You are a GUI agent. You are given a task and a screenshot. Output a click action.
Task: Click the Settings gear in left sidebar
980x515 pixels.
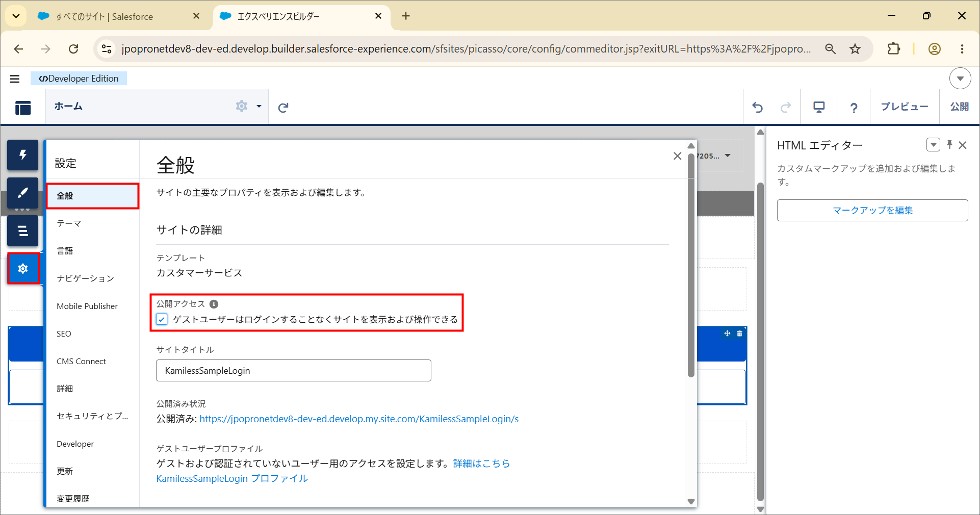click(x=23, y=269)
